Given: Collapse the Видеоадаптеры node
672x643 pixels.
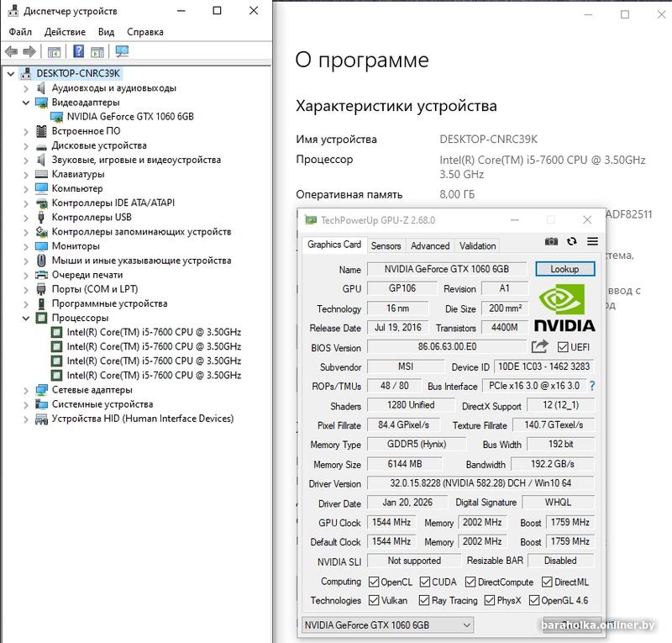Looking at the screenshot, I should (x=26, y=103).
